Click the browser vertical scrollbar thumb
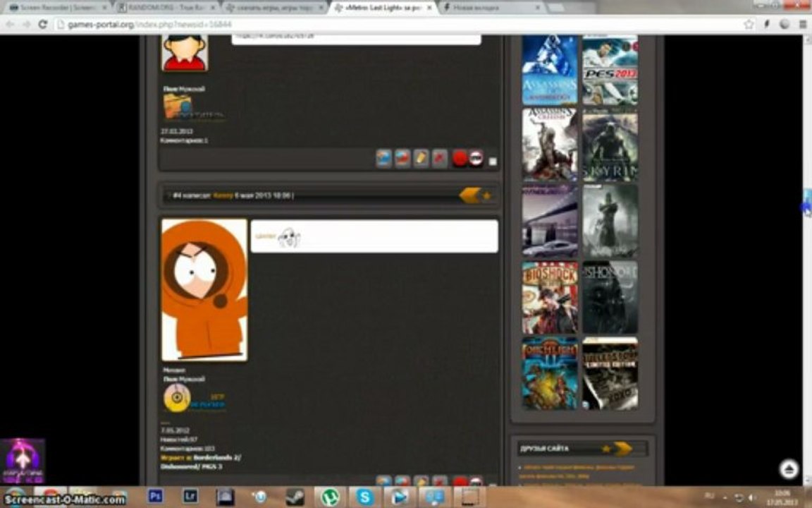The width and height of the screenshot is (812, 508). coord(807,203)
